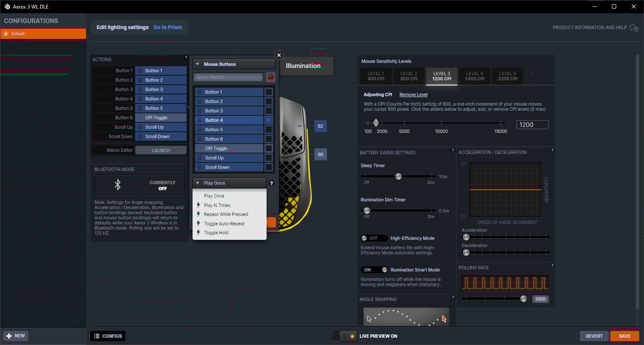Open Scroll Up action binding in Actions
The height and width of the screenshot is (345, 644).
tap(161, 127)
